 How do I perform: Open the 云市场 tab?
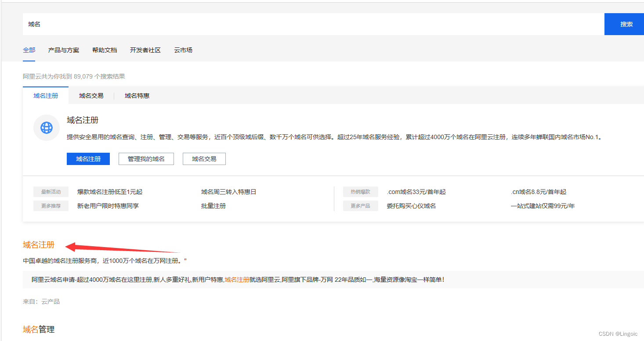click(x=183, y=50)
